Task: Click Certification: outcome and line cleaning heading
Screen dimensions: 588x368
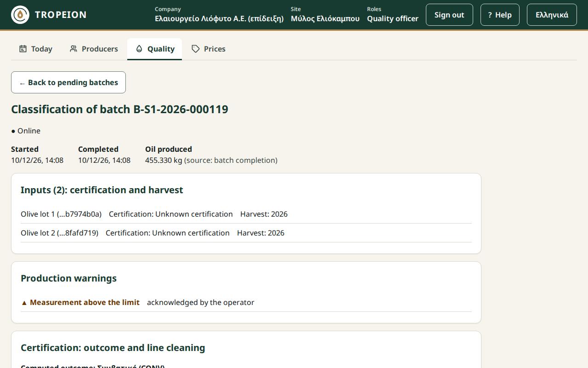Action: (x=113, y=348)
